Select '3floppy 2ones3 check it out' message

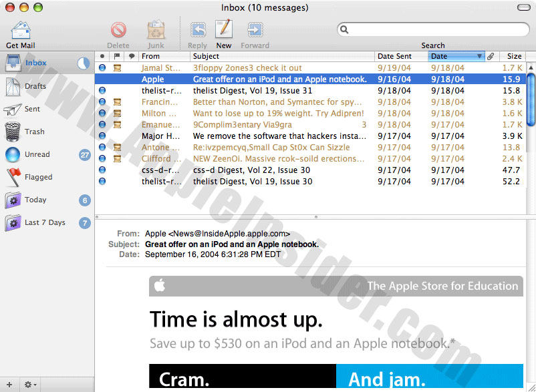point(310,67)
